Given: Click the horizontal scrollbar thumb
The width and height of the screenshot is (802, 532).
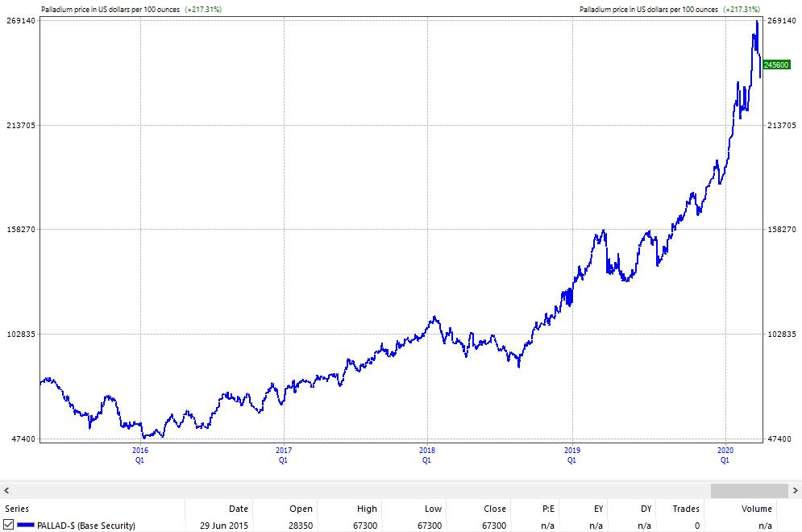Looking at the screenshot, I should [x=749, y=491].
